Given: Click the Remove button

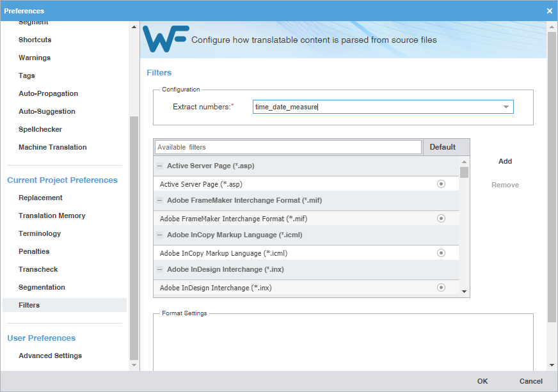Looking at the screenshot, I should [505, 184].
